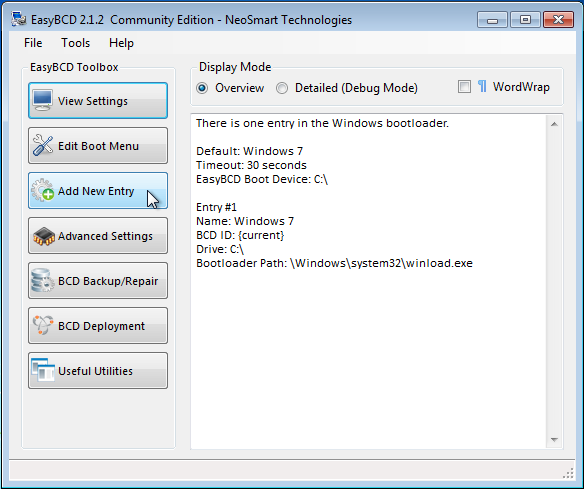Open the File menu
This screenshot has width=584, height=489.
coord(33,43)
